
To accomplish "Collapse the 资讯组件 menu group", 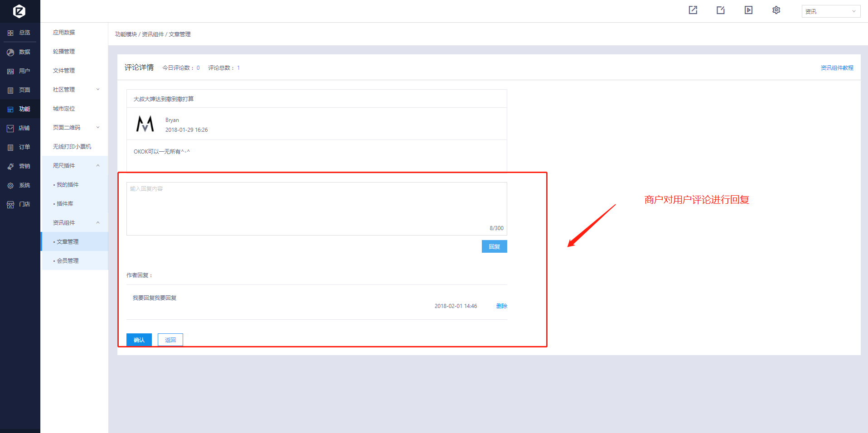I will click(x=75, y=223).
